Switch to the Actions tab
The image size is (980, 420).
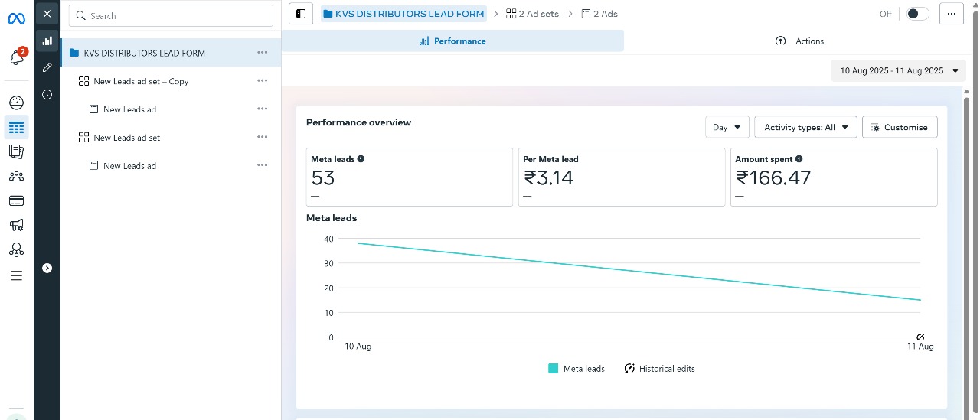(x=799, y=41)
